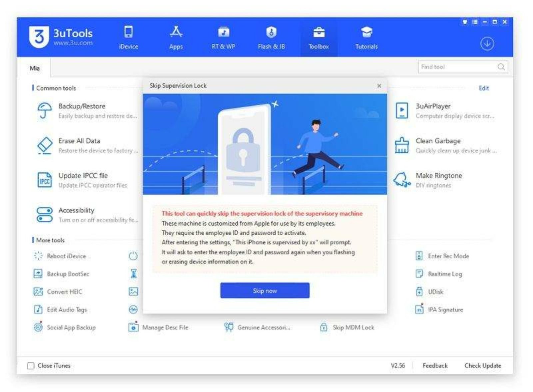Check the Close iTunes checkbox
This screenshot has width=533, height=392.
click(31, 365)
